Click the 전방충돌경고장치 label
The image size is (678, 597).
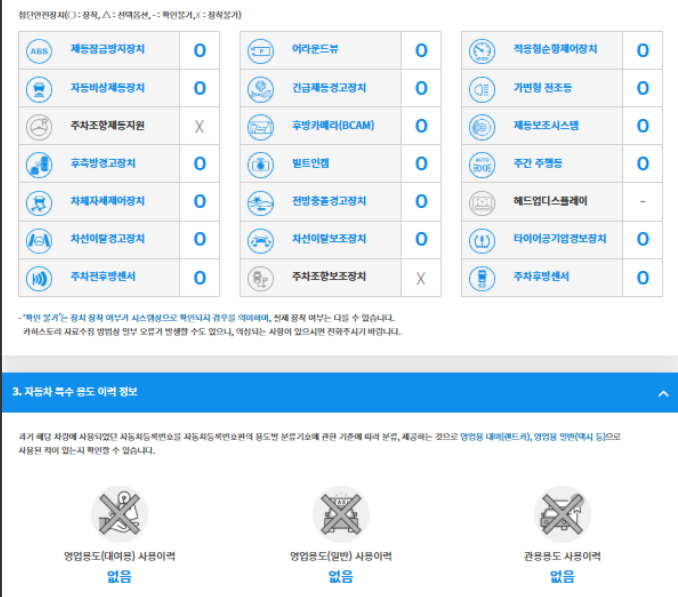pyautogui.click(x=329, y=201)
